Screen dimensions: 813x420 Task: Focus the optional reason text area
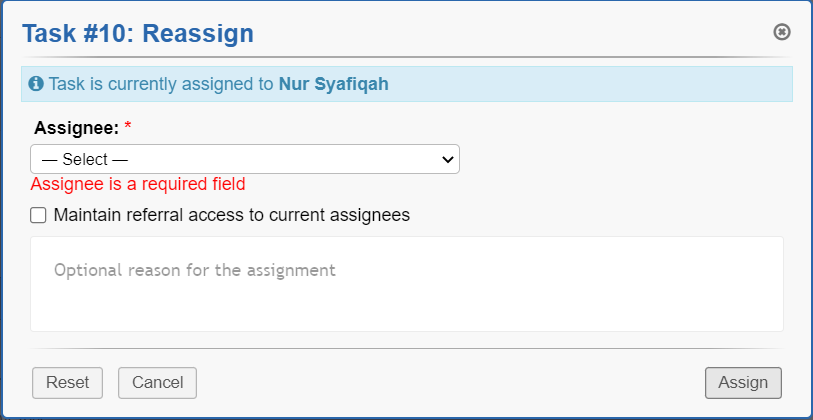406,284
